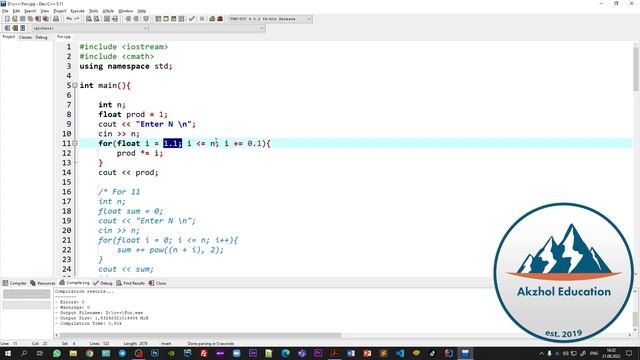Switch to the Project sidebar tab
Viewport: 640px width, 360px height.
(9, 37)
